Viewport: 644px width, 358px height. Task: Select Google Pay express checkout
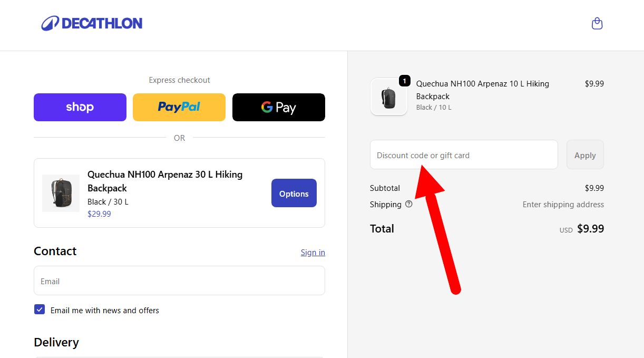tap(279, 107)
